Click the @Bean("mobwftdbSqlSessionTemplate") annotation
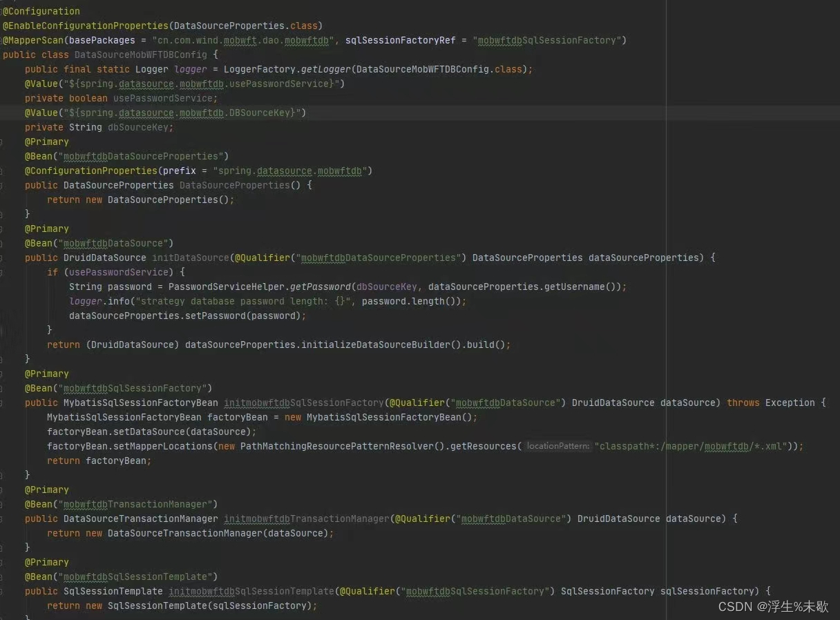This screenshot has width=840, height=620. click(122, 577)
